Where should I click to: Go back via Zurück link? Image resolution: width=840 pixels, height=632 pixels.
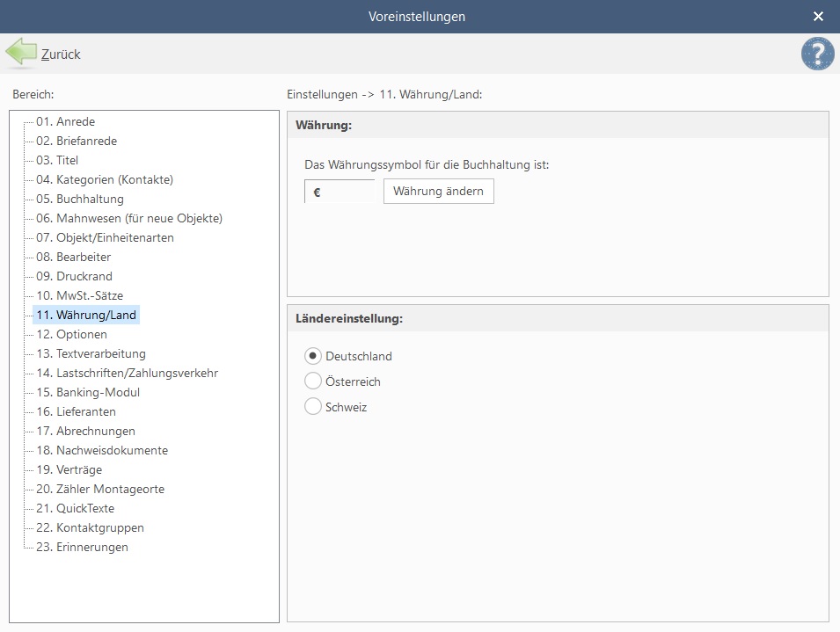pyautogui.click(x=61, y=54)
